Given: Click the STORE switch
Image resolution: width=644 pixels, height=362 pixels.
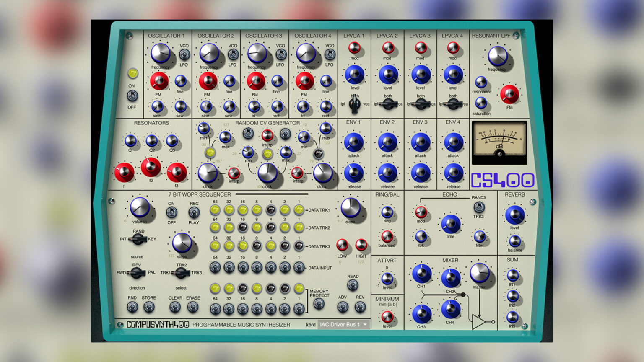Looking at the screenshot, I should pos(149,307).
